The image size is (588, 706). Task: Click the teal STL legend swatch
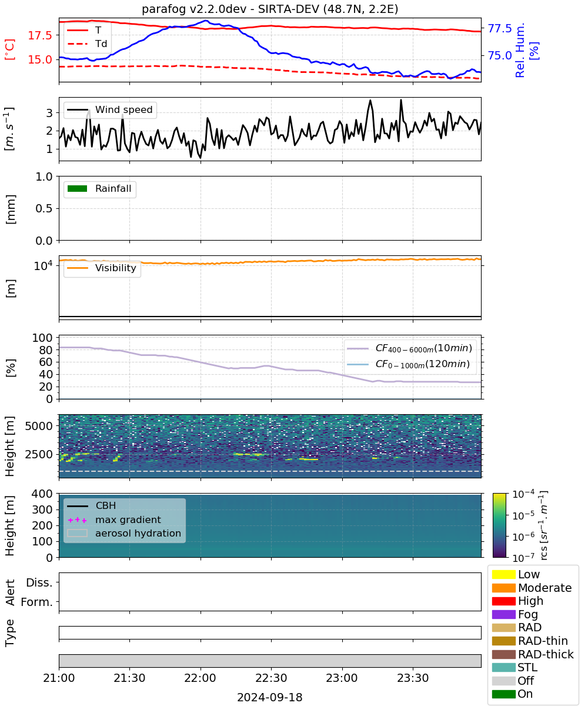point(503,667)
